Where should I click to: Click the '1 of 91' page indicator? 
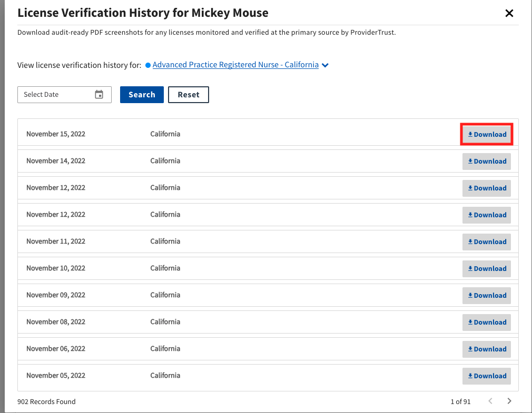(460, 401)
